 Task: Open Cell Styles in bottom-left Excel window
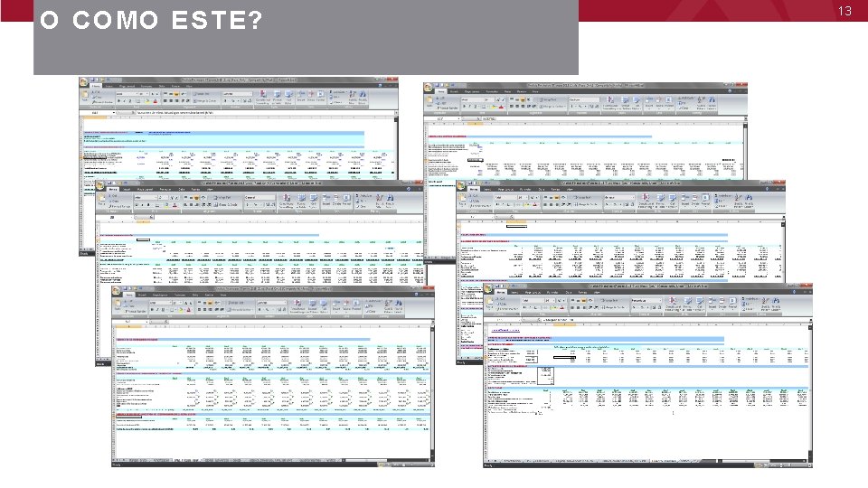[324, 306]
